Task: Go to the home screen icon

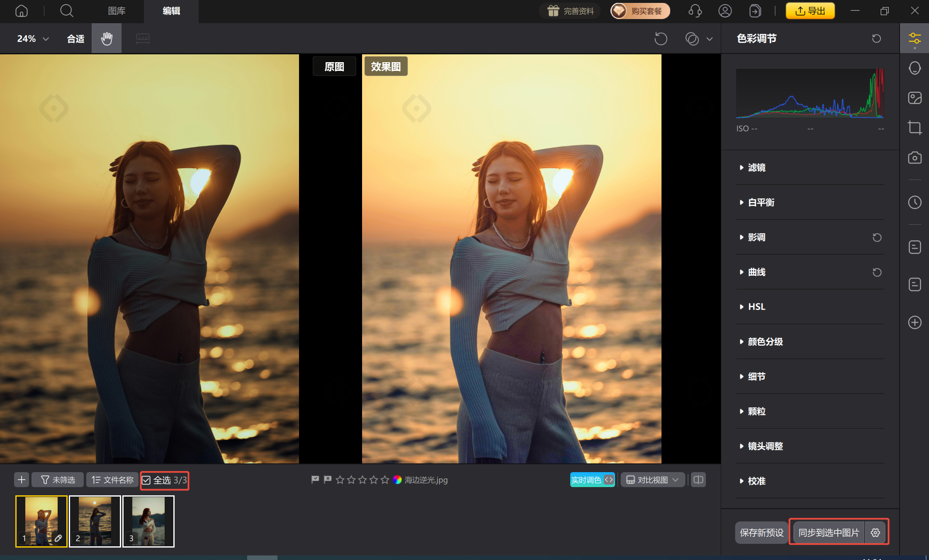Action: (22, 11)
